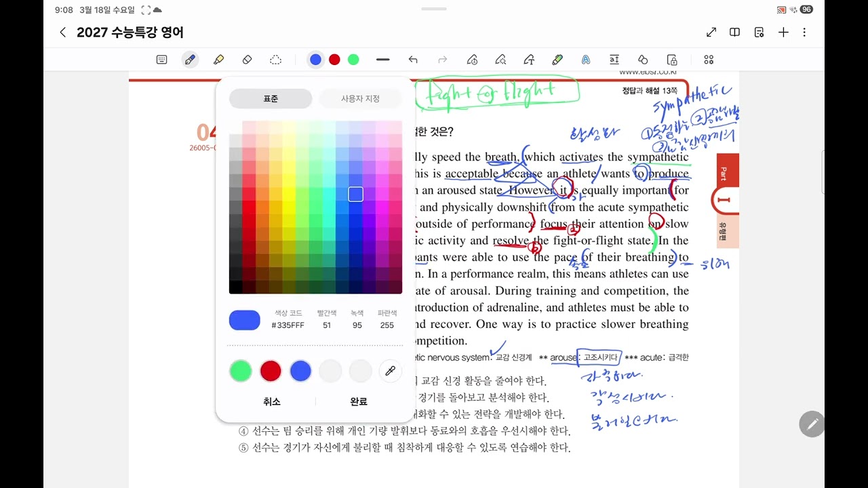Screen dimensions: 868x488
Task: Select the green marker style tool
Action: (557, 60)
